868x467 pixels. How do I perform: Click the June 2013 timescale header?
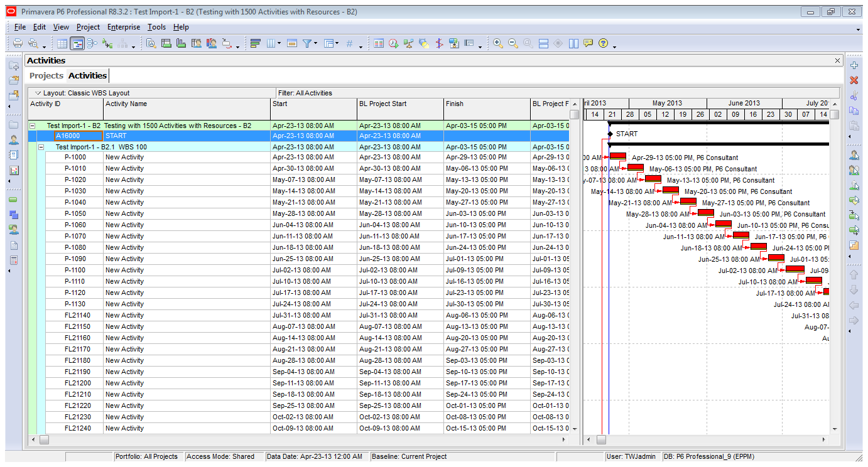(x=744, y=103)
